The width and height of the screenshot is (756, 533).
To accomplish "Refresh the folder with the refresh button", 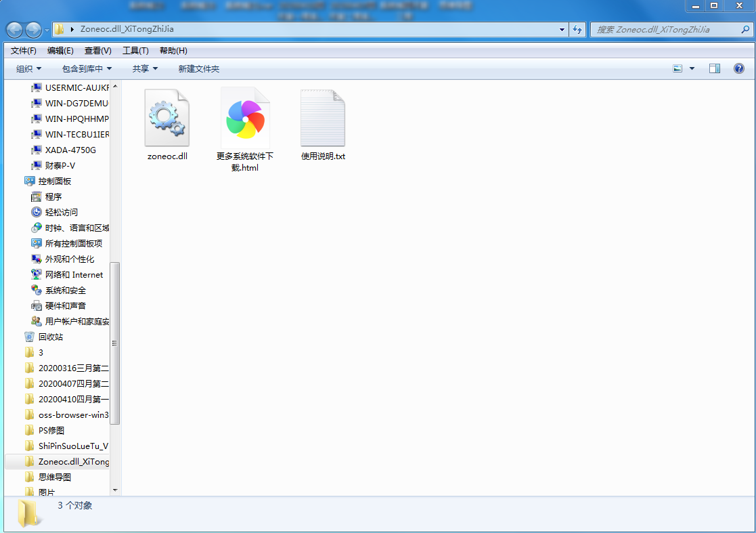I will (577, 29).
